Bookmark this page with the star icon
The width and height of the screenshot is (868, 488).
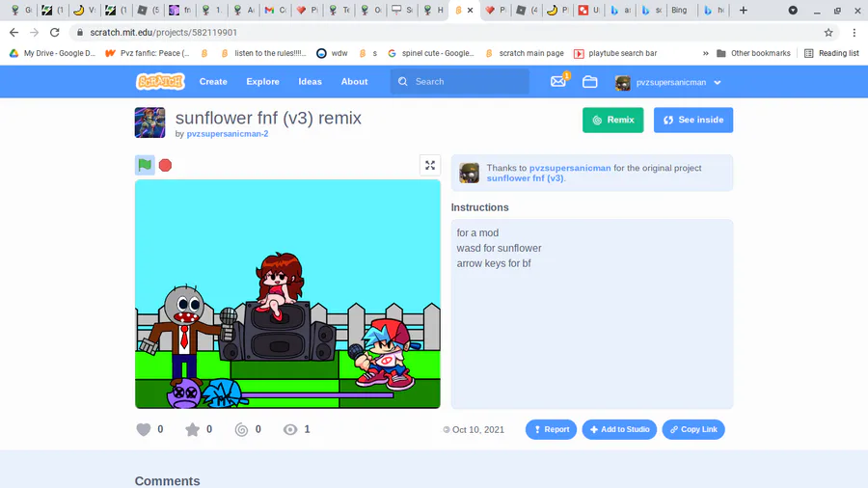(828, 33)
